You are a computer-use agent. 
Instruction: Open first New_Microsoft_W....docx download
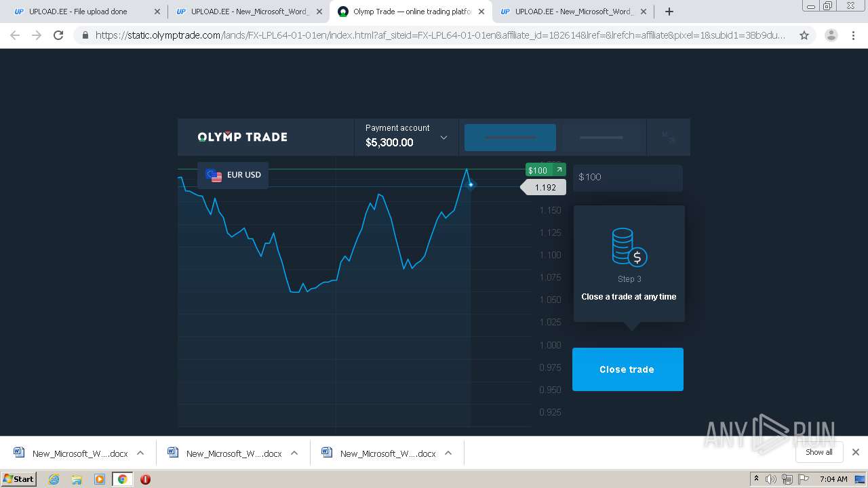tap(71, 453)
